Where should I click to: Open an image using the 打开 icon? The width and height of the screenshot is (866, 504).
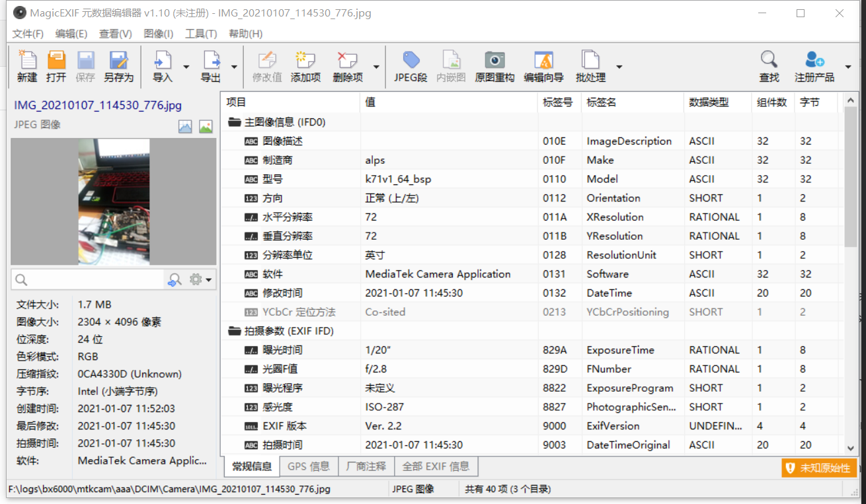56,65
